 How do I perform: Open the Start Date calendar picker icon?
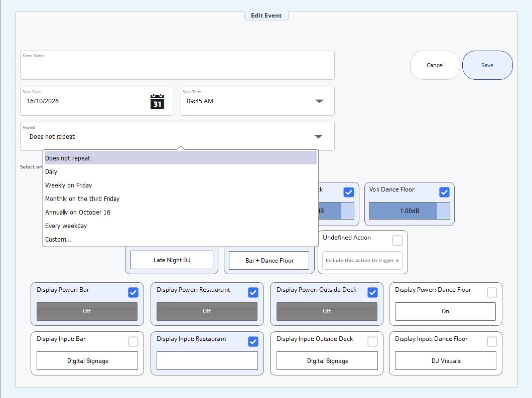point(157,101)
